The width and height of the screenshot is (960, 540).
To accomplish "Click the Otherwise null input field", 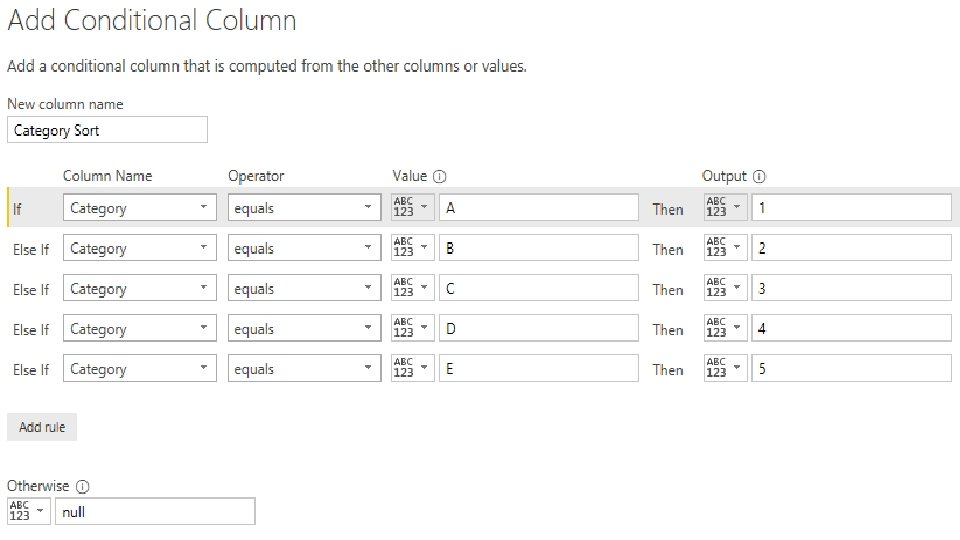I will coord(154,511).
